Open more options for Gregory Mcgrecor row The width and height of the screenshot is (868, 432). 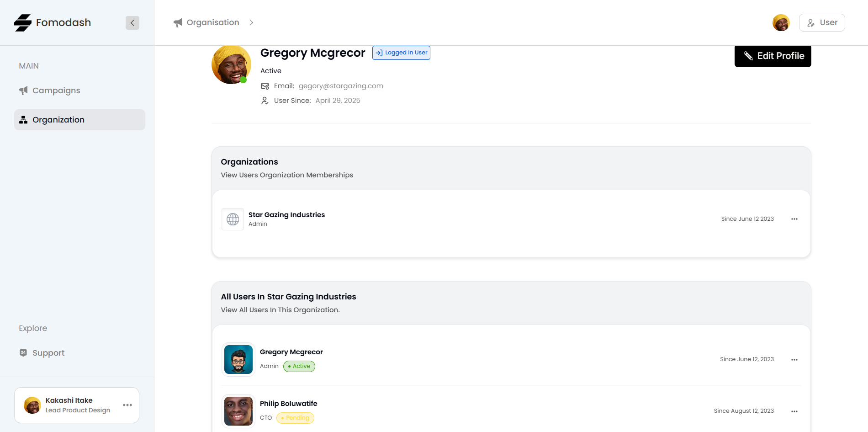coord(794,360)
